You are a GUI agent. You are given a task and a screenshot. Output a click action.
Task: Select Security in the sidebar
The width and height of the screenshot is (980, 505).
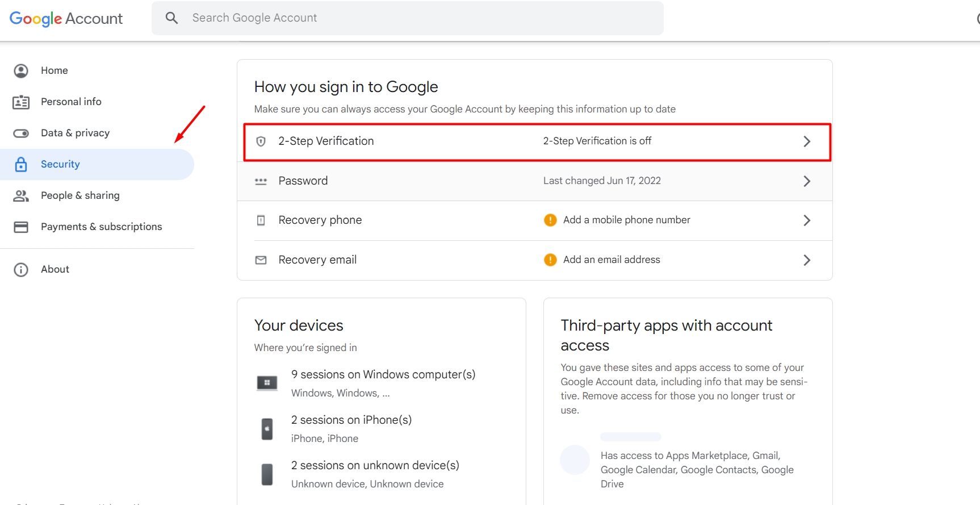tap(97, 164)
